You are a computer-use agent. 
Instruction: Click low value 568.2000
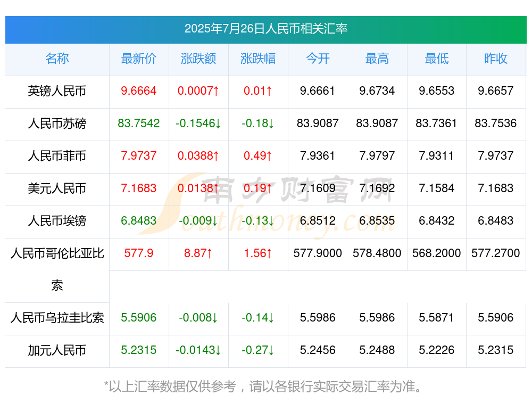[436, 253]
